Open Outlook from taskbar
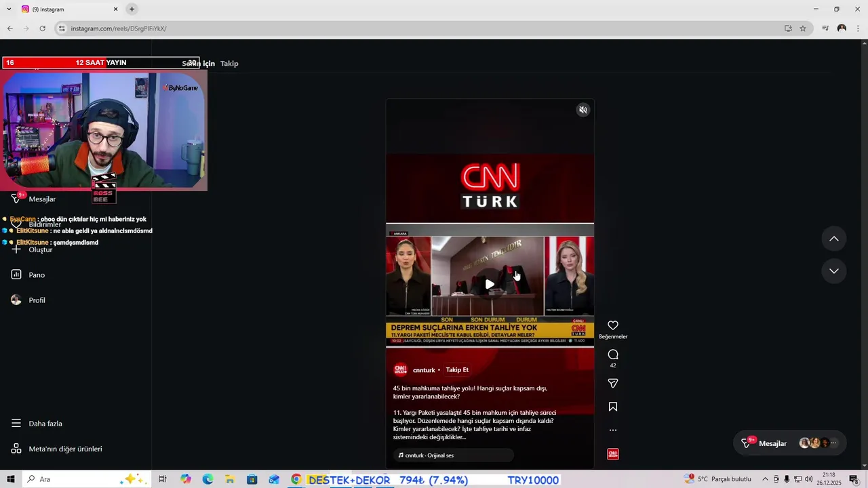The height and width of the screenshot is (488, 868). [274, 479]
